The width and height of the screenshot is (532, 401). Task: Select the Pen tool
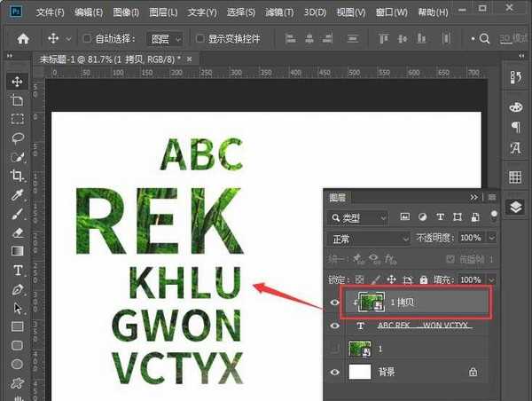(x=17, y=290)
